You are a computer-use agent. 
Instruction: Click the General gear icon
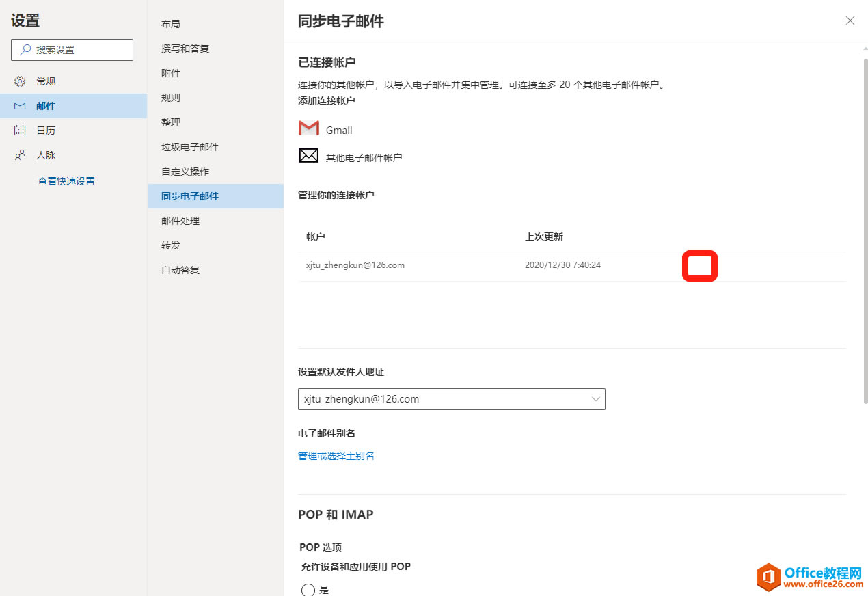pyautogui.click(x=20, y=81)
